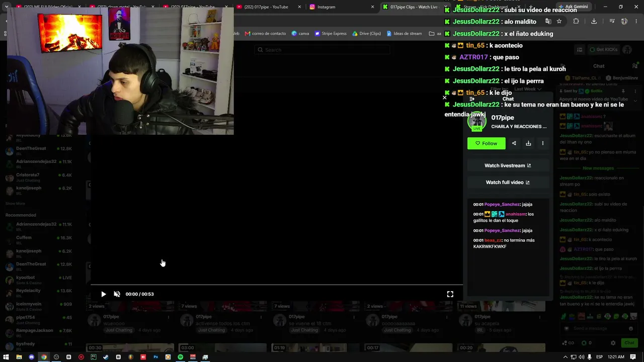Collapse the clip chat panel arrow icon
Viewport: 644px width, 362px height.
pos(471,99)
